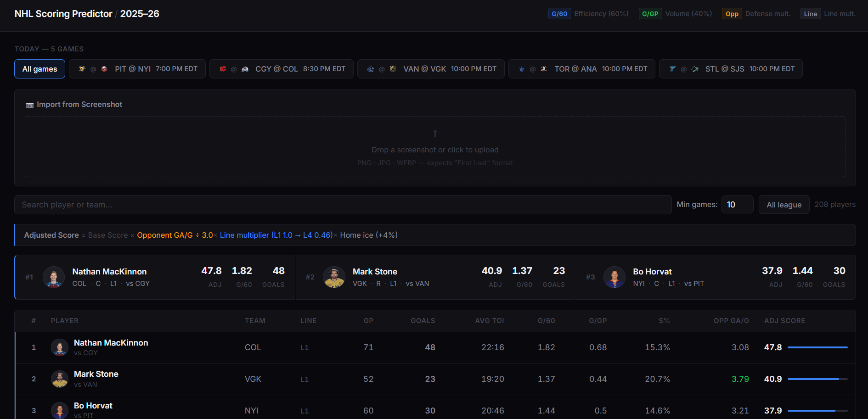Open Mark Stone's #2 top card
The height and width of the screenshot is (419, 868).
435,277
